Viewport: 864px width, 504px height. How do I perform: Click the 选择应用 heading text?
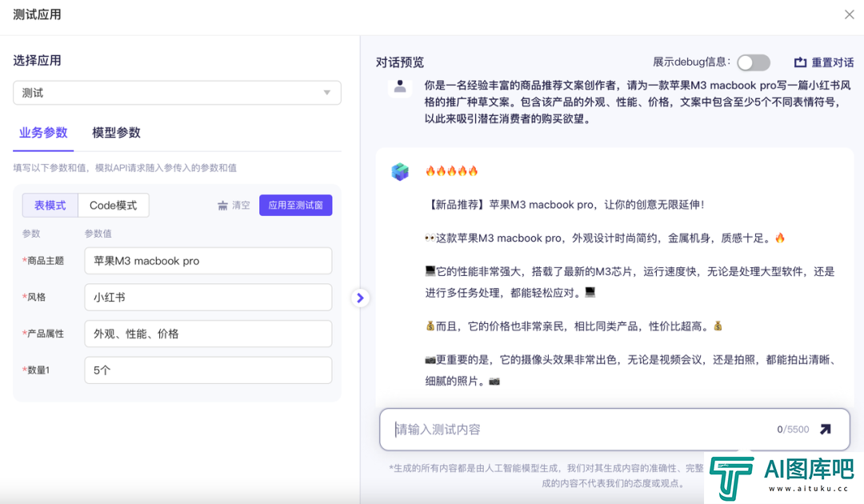pyautogui.click(x=37, y=61)
